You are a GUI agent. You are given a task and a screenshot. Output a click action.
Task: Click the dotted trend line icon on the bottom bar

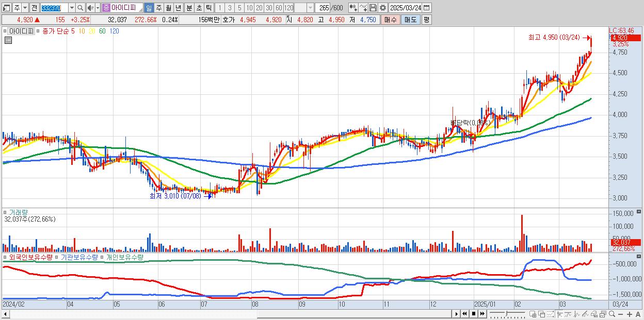pos(551,314)
